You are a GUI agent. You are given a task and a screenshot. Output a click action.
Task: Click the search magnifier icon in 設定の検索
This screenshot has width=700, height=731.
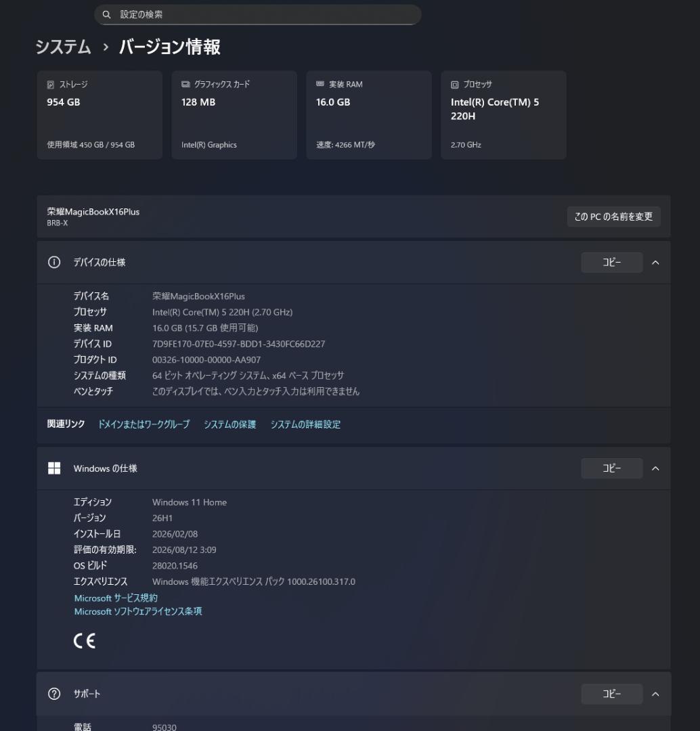coord(106,14)
